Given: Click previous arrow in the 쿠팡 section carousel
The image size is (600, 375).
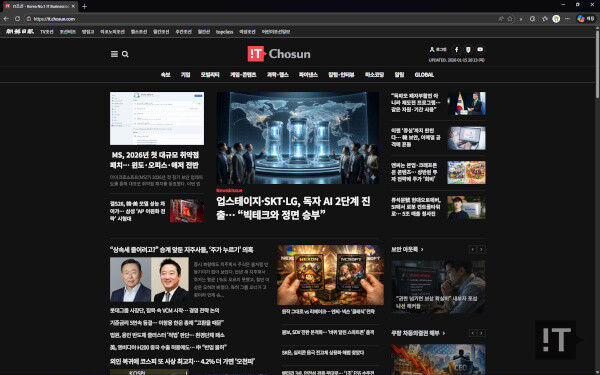Looking at the screenshot, I should [473, 333].
